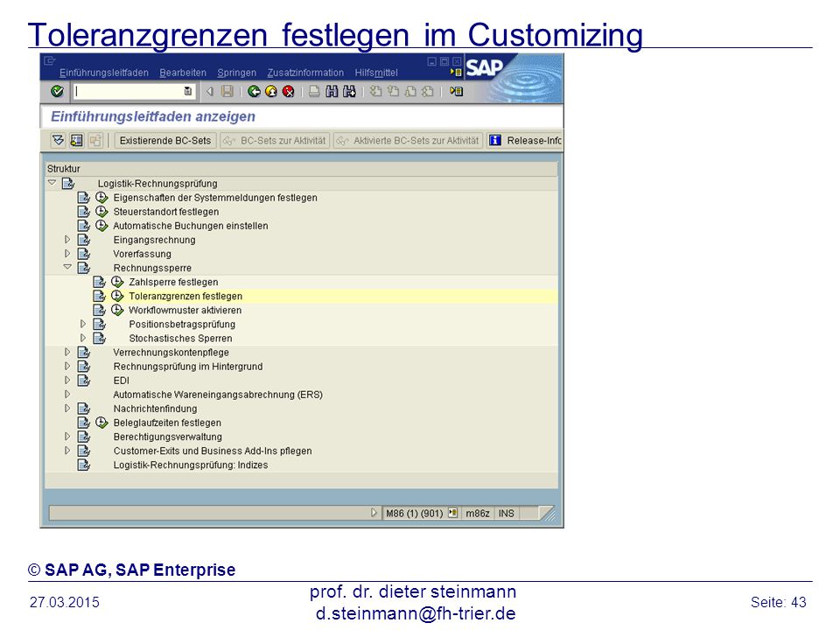Click Aktivierte BC-Sets zur Aktivität button
Image resolution: width=840 pixels, height=630 pixels.
[409, 140]
